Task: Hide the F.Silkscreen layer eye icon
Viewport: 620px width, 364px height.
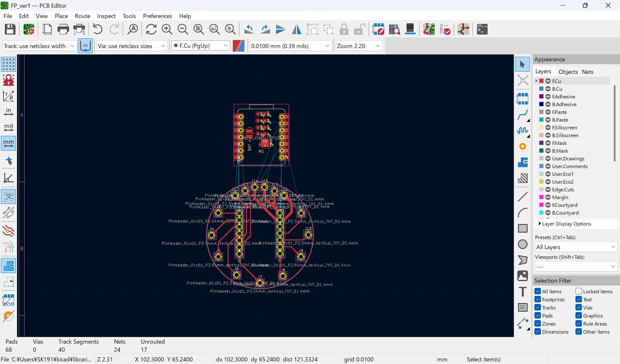Action: pyautogui.click(x=548, y=127)
